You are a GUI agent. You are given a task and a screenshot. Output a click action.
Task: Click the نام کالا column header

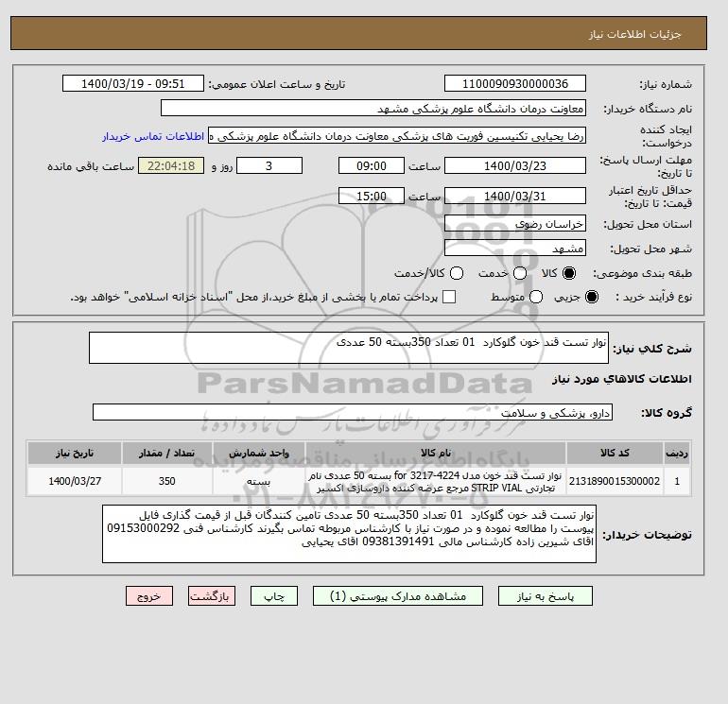pyautogui.click(x=436, y=453)
